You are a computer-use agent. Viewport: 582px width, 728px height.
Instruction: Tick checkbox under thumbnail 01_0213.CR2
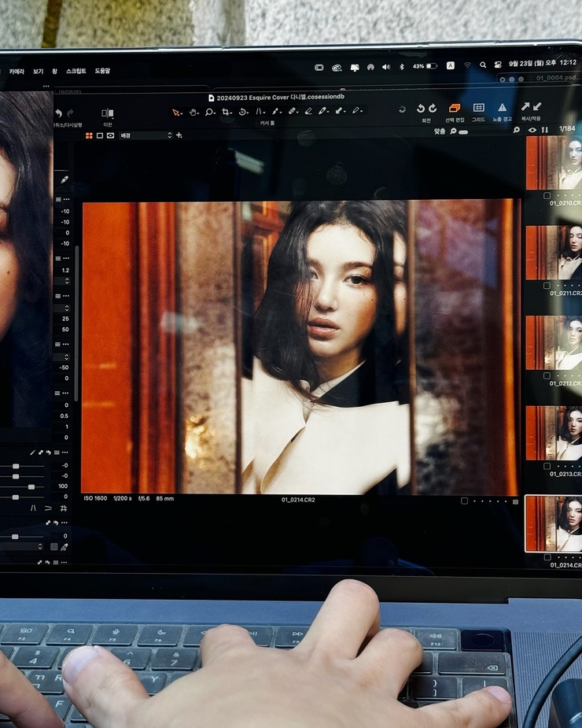547,466
